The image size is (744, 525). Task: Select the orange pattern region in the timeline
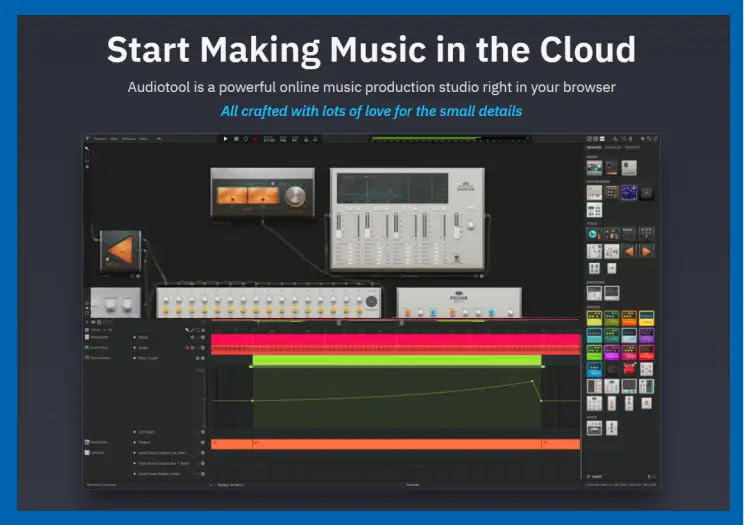pos(395,444)
